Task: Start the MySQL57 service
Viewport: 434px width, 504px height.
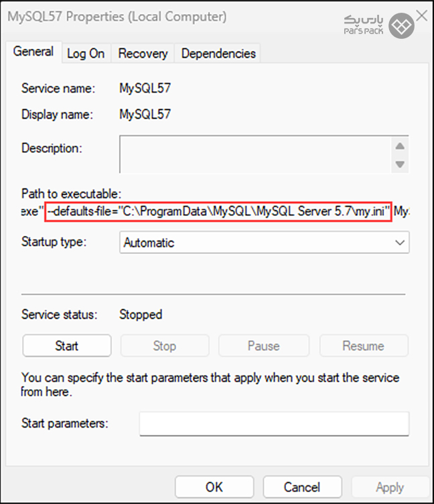Action: click(x=67, y=346)
